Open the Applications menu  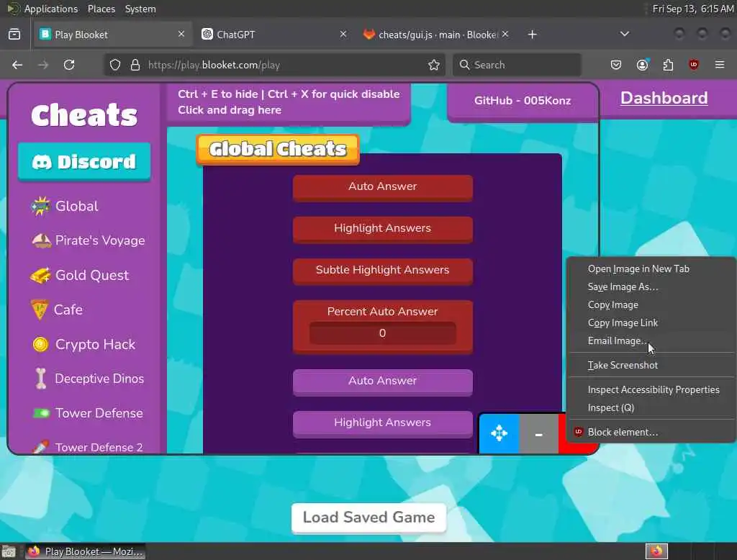point(51,9)
